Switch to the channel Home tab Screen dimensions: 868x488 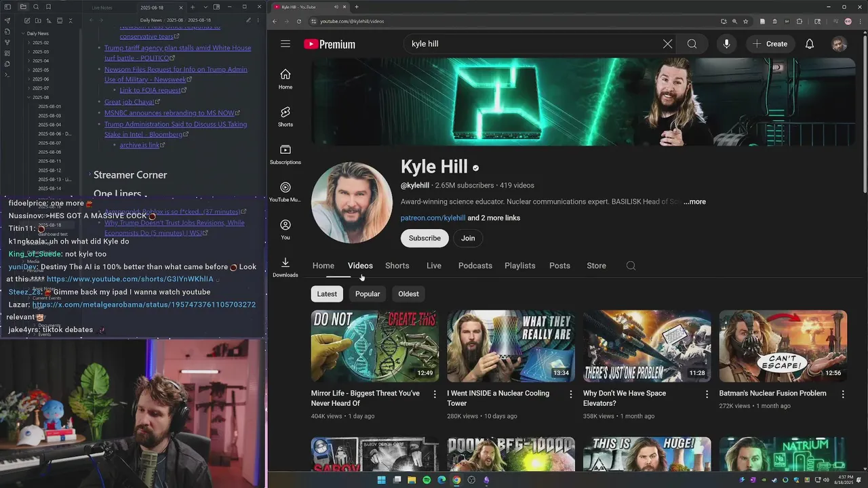click(x=323, y=266)
